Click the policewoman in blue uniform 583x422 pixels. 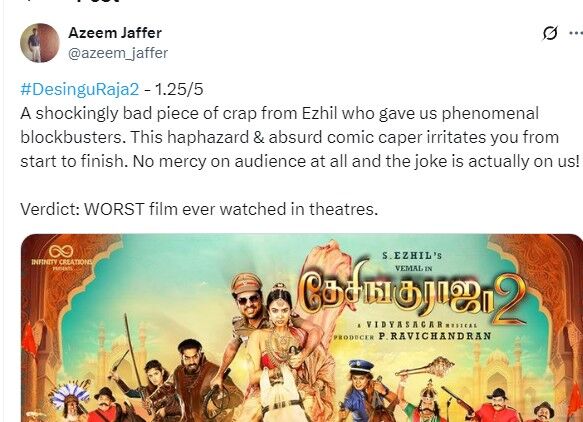pos(363,390)
